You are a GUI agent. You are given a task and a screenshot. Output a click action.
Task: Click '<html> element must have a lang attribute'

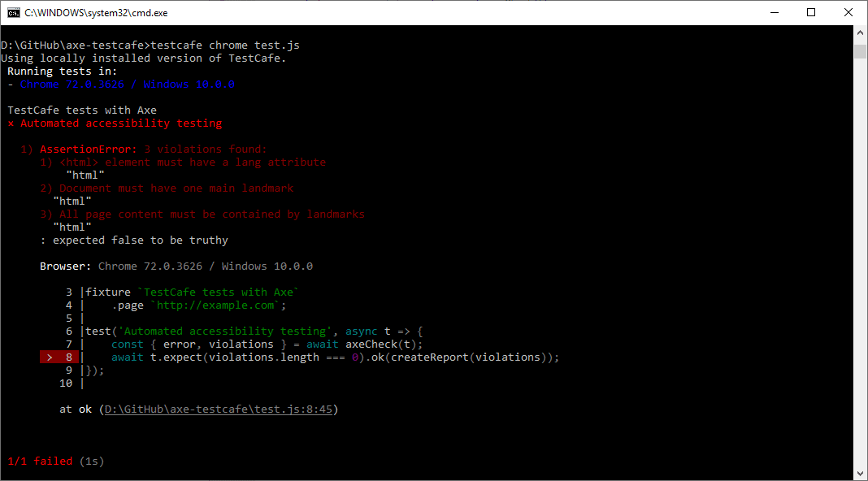coord(193,162)
